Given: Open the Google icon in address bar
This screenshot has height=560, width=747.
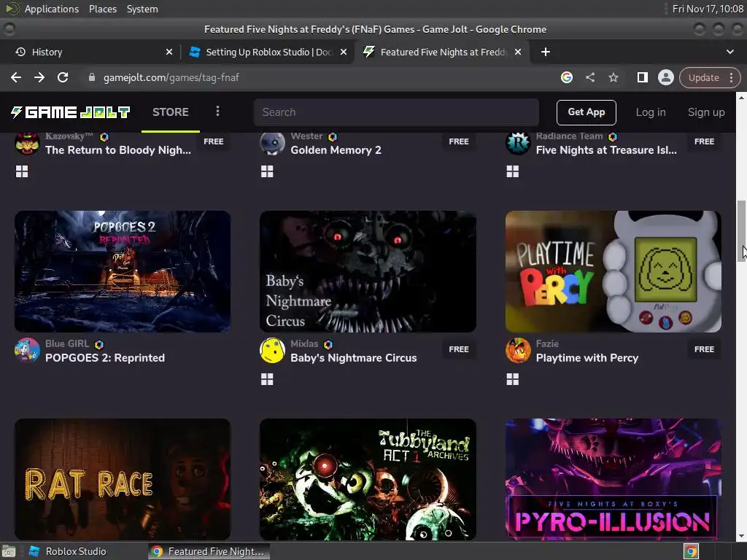Looking at the screenshot, I should point(566,77).
